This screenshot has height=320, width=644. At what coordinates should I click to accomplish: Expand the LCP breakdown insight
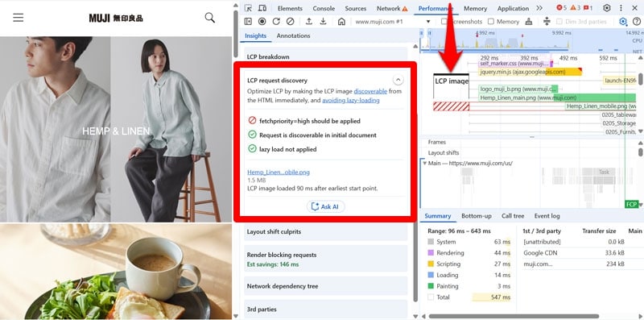(326, 56)
